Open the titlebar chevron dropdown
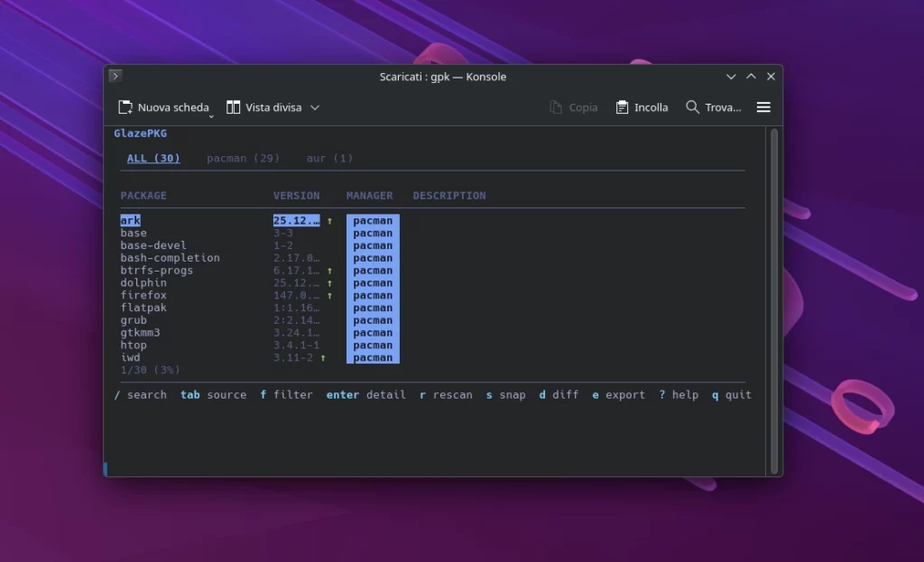924x562 pixels. 731,77
